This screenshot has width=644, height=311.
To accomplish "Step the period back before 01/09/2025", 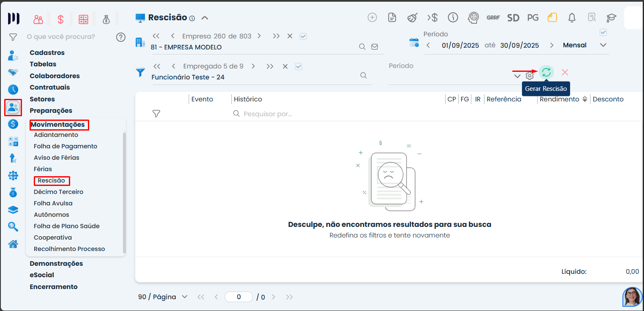I will click(x=428, y=45).
